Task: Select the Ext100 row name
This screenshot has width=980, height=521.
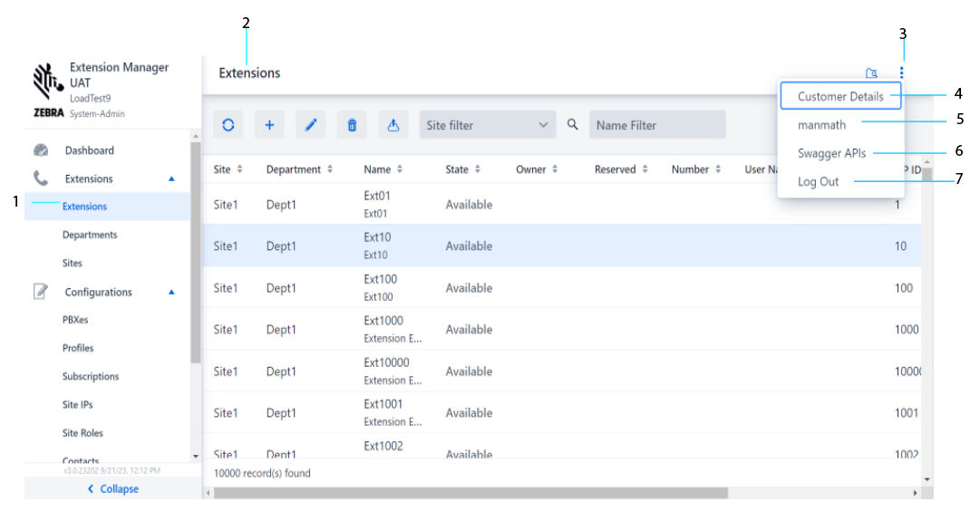Action: (381, 278)
